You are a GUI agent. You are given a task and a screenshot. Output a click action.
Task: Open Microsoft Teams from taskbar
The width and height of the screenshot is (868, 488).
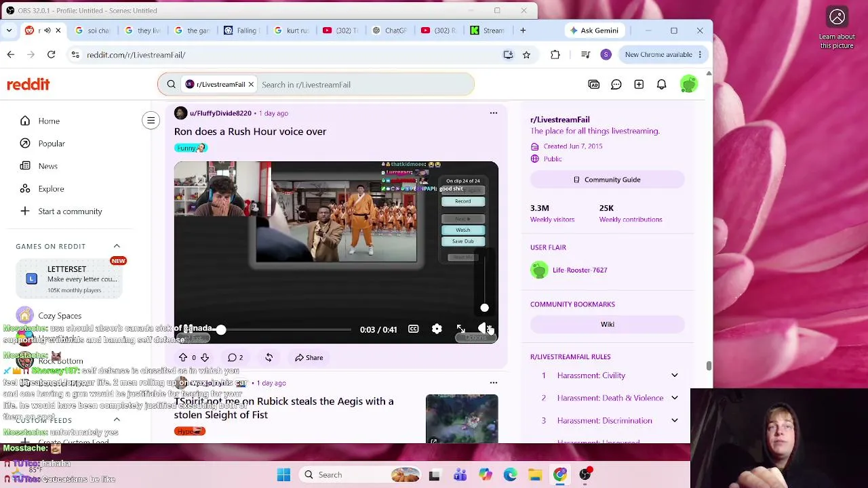pos(460,475)
